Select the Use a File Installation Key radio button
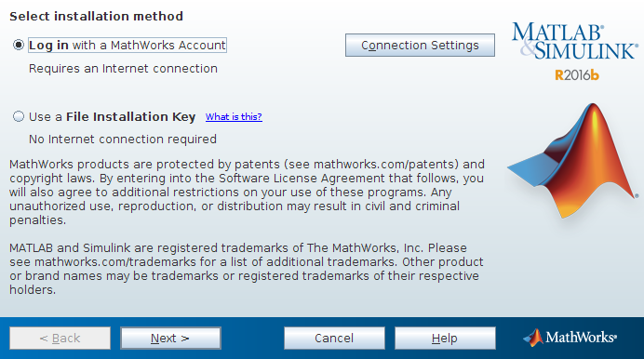The height and width of the screenshot is (359, 644). (19, 116)
